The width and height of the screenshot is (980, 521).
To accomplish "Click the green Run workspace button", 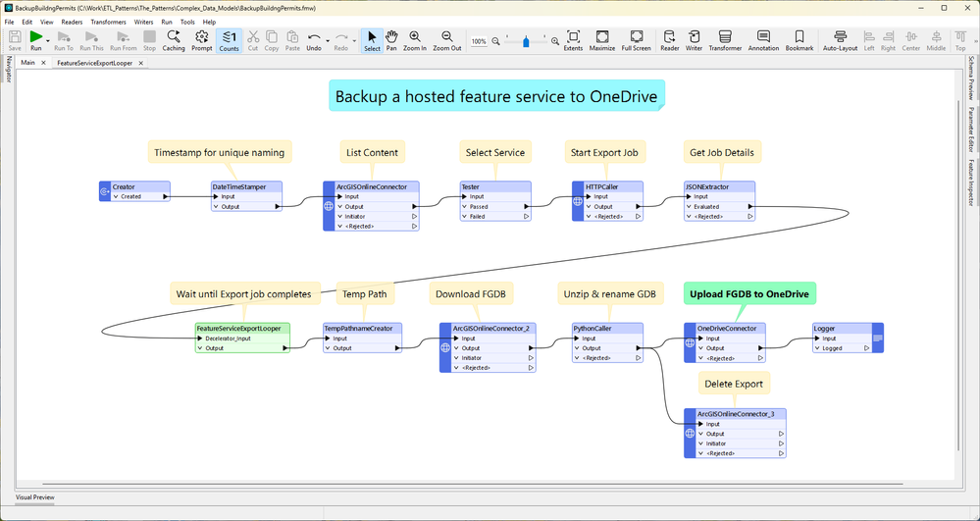I will coord(34,38).
